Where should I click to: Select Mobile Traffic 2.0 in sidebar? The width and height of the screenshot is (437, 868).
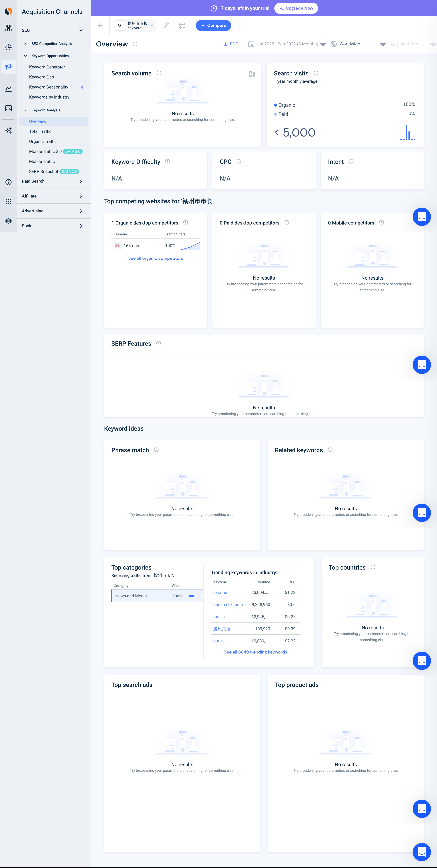[x=46, y=152]
